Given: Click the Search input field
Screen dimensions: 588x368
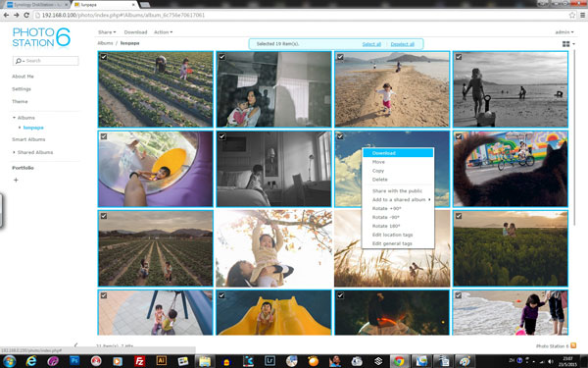Looking at the screenshot, I should point(46,61).
